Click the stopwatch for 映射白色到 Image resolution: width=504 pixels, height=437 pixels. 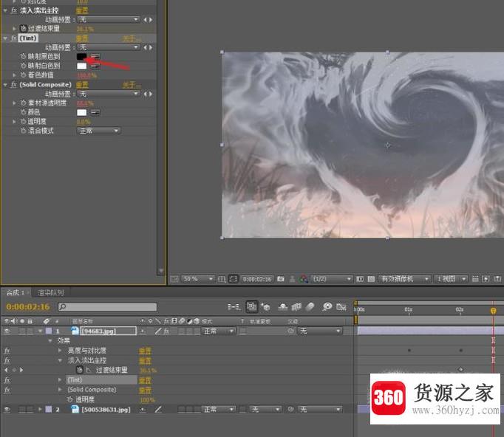[23, 66]
